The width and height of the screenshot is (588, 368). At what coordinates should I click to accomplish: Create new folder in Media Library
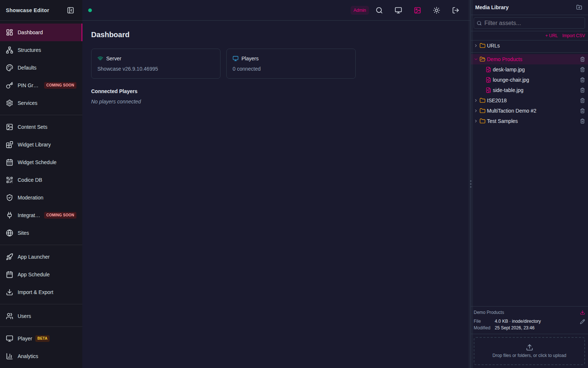[579, 7]
